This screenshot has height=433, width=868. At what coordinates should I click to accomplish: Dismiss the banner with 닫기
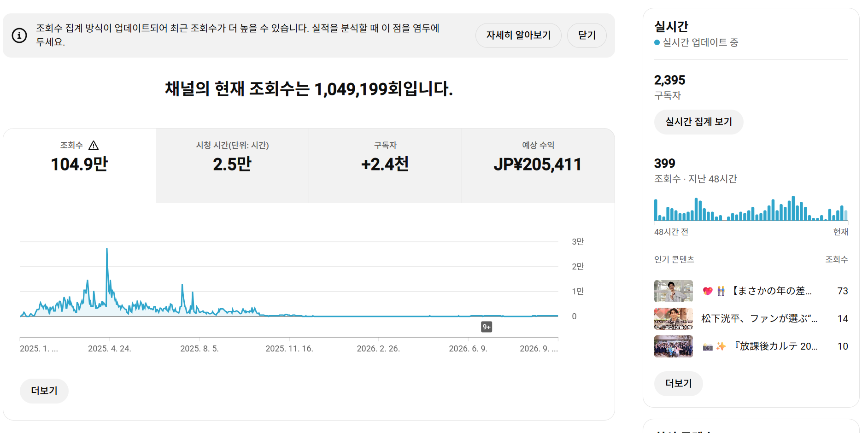click(x=586, y=35)
